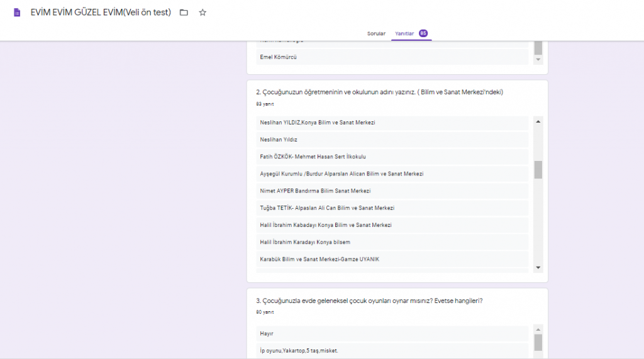Viewport: 644px width, 359px height.
Task: Switch to the Sorular tab
Action: tap(376, 33)
